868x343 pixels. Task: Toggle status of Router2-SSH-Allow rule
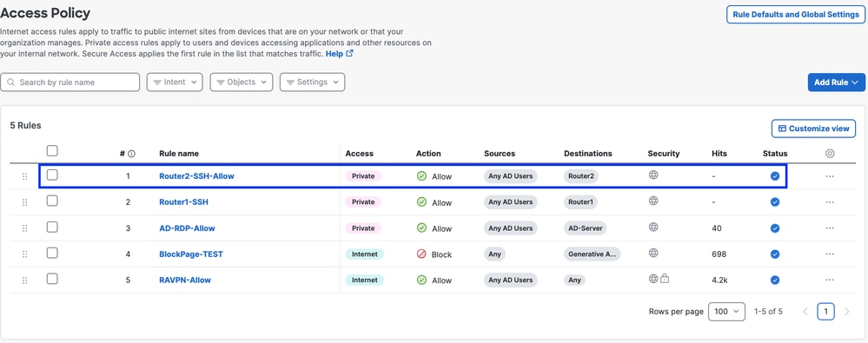775,176
